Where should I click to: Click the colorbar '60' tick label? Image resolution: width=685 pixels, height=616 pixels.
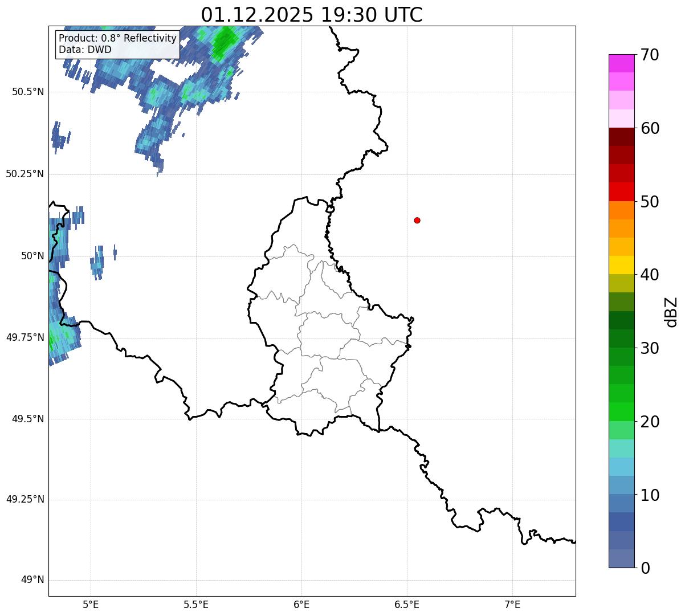tap(650, 128)
